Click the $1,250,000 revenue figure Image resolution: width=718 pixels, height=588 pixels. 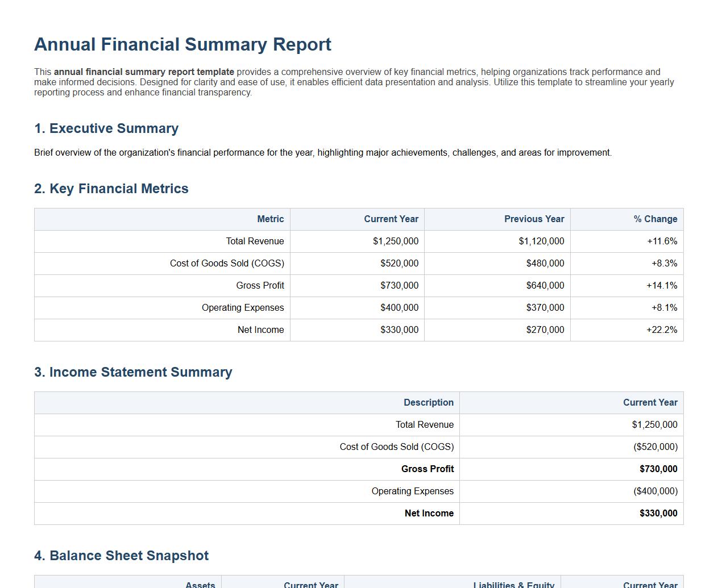pos(654,424)
